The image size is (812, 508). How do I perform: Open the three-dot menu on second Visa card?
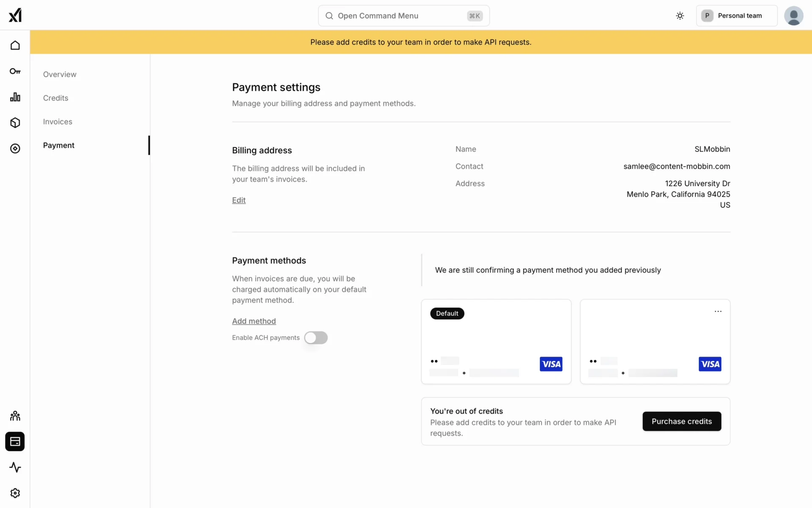pyautogui.click(x=718, y=312)
